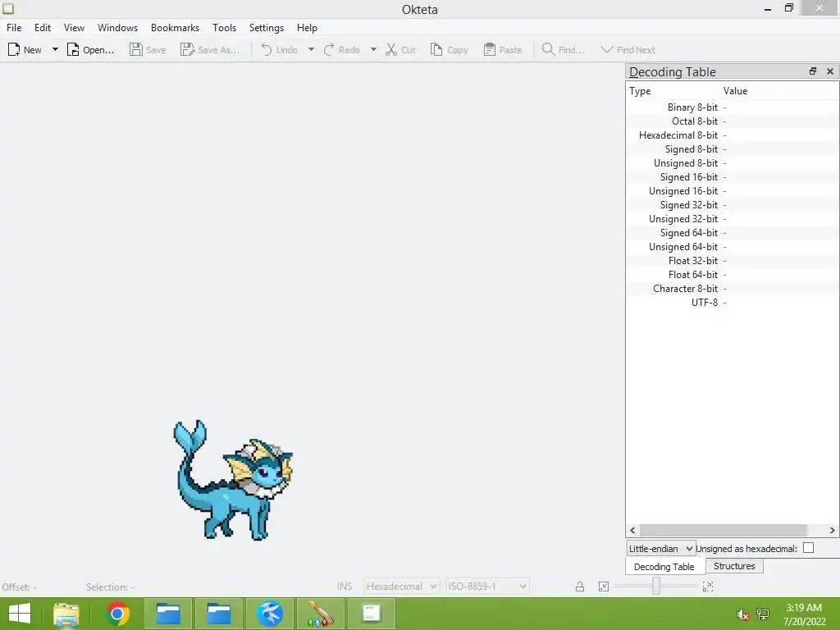Select the Signed 32-bit row

733,204
